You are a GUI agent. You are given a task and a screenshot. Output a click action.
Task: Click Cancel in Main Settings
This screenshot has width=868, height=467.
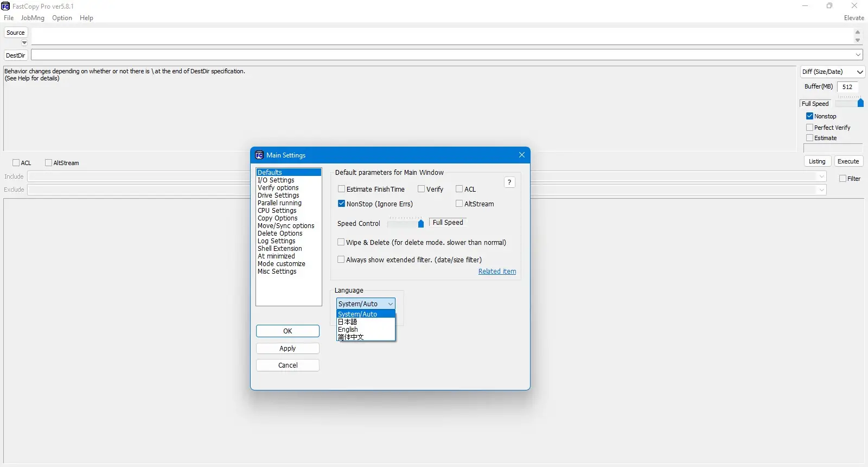click(x=288, y=365)
